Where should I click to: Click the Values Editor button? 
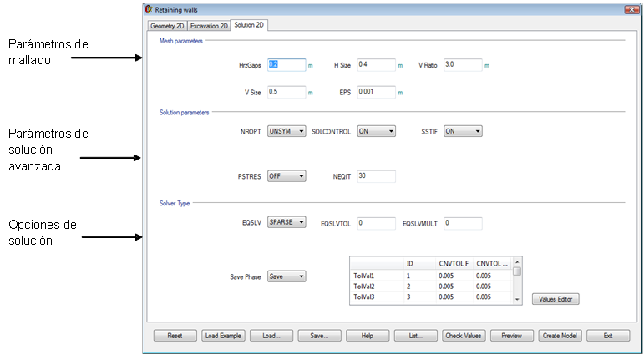click(x=555, y=299)
